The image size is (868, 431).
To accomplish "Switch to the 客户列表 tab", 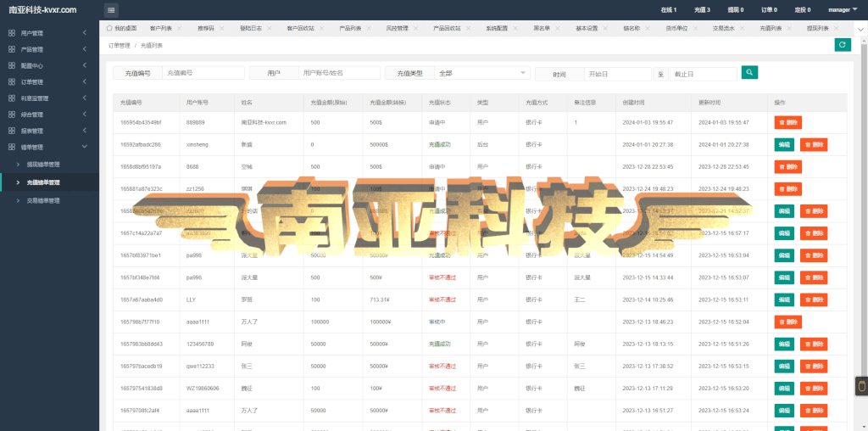I will point(160,28).
